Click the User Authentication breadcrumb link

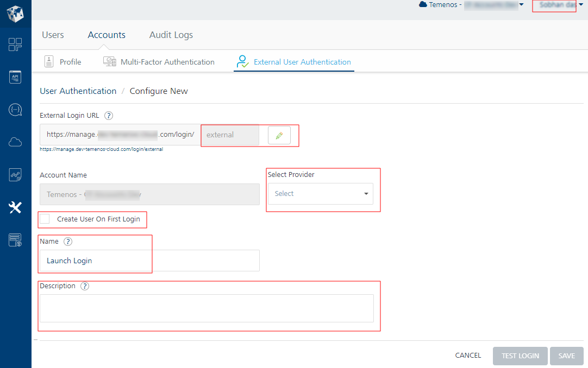(78, 91)
